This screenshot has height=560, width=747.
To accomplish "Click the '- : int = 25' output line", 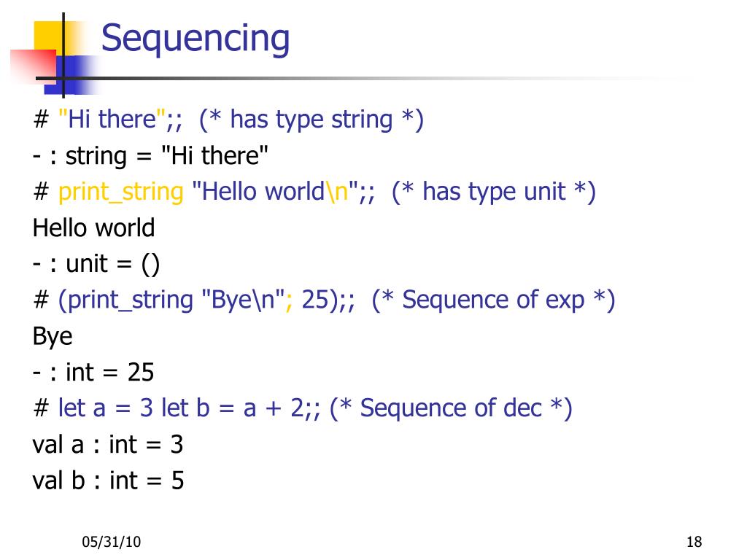I will 93,373.
